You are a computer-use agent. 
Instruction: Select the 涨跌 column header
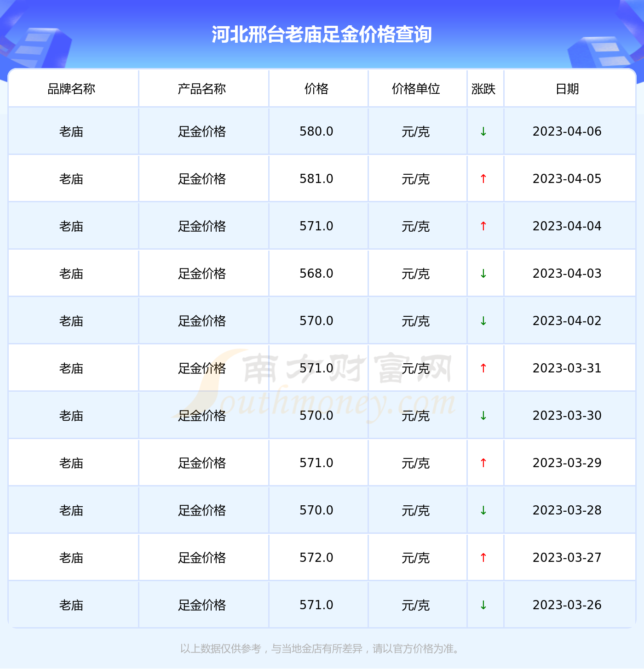click(483, 89)
